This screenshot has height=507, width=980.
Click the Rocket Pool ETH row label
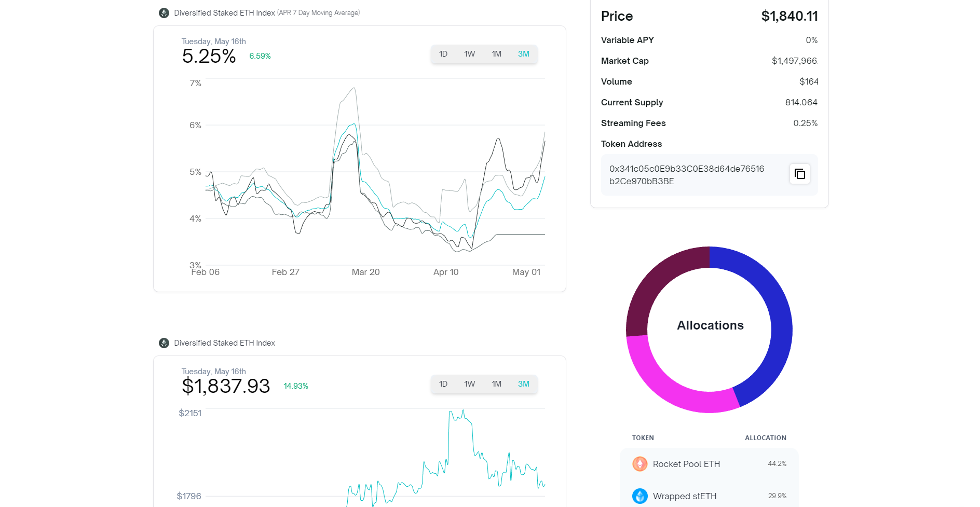(686, 464)
